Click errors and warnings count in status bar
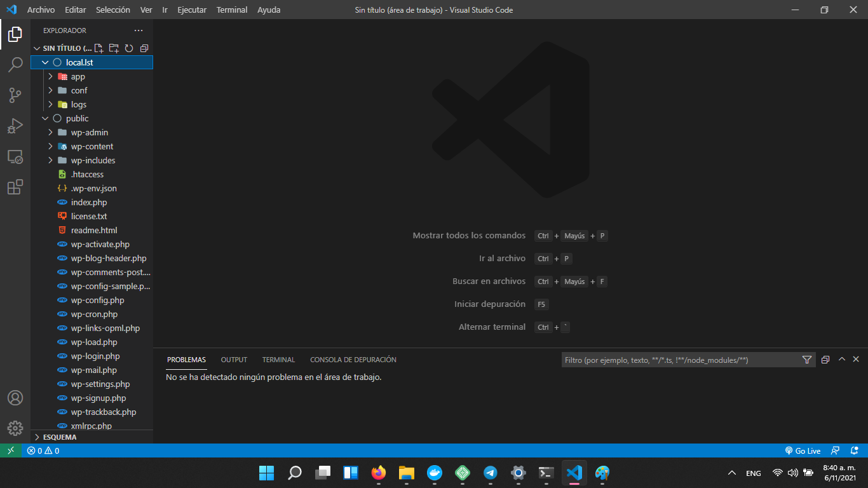This screenshot has height=488, width=868. [x=43, y=451]
